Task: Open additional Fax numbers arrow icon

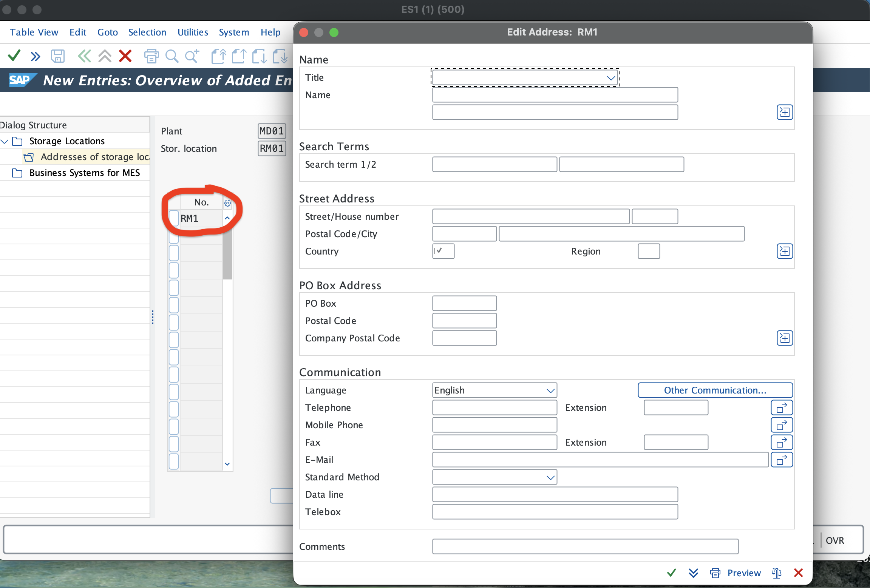Action: click(782, 443)
